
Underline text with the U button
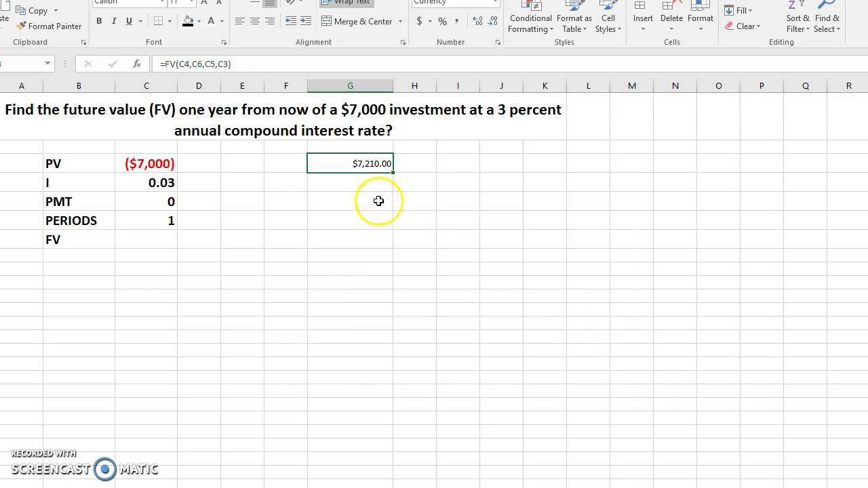click(x=128, y=21)
